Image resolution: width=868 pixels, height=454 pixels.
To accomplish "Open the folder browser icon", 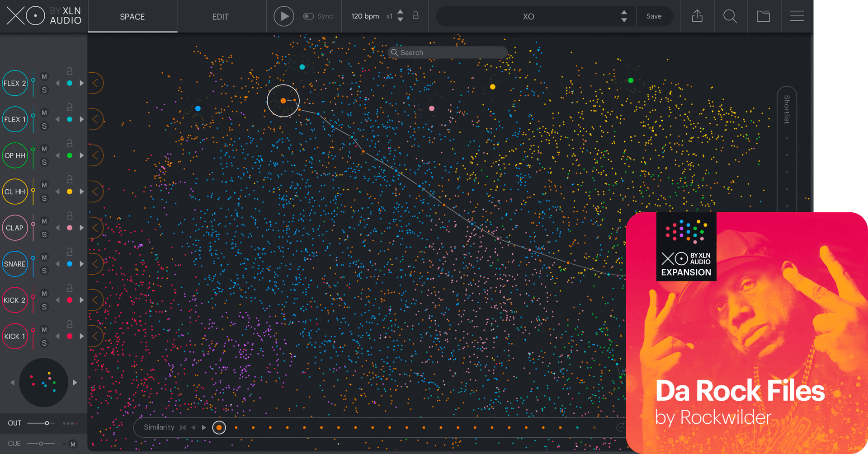I will click(x=764, y=16).
